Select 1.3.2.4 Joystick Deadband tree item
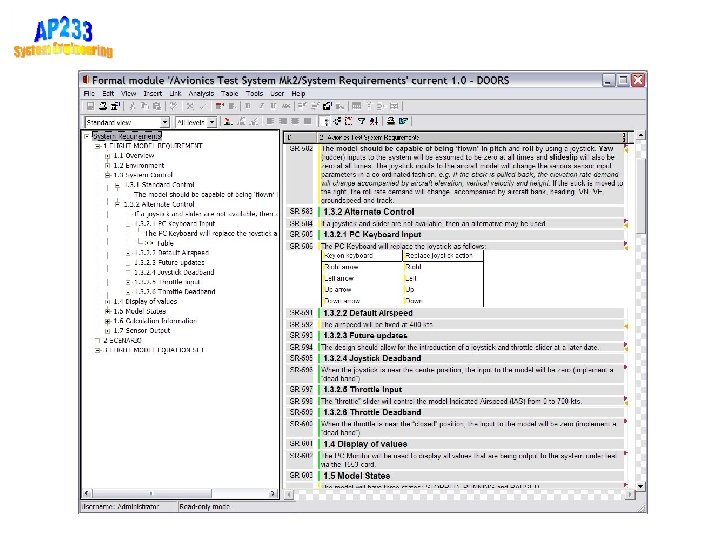The height and width of the screenshot is (540, 720). [174, 272]
